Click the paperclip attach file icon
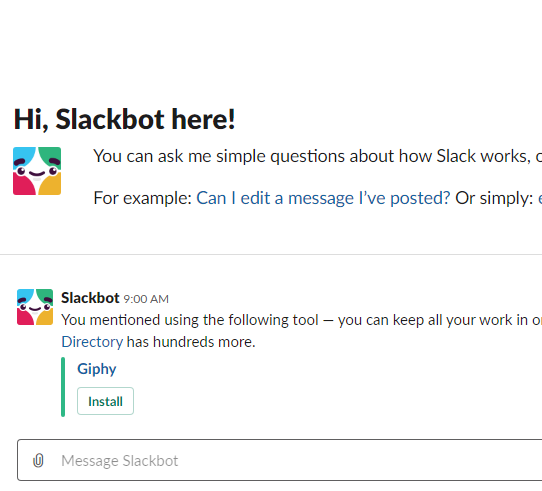The height and width of the screenshot is (491, 542). 38,460
